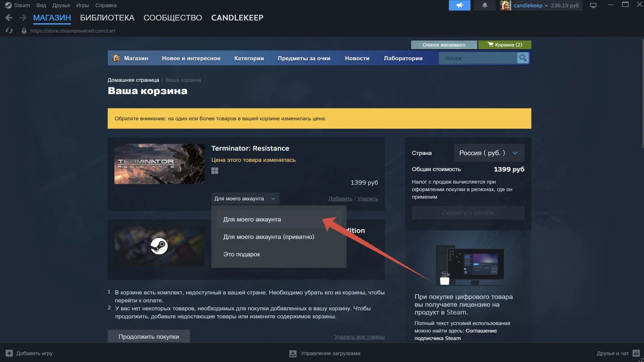Open the Список желаемого wishlist button

coord(444,45)
